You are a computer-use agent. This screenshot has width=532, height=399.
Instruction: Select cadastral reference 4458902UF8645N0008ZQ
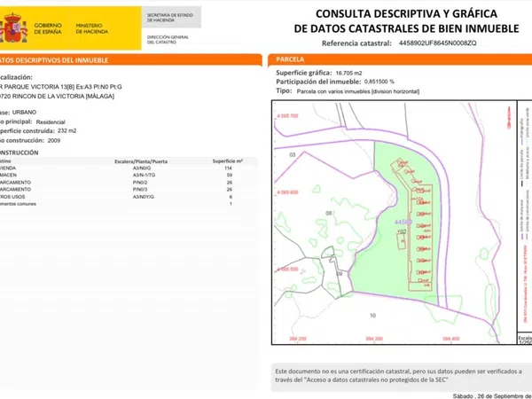[438, 43]
